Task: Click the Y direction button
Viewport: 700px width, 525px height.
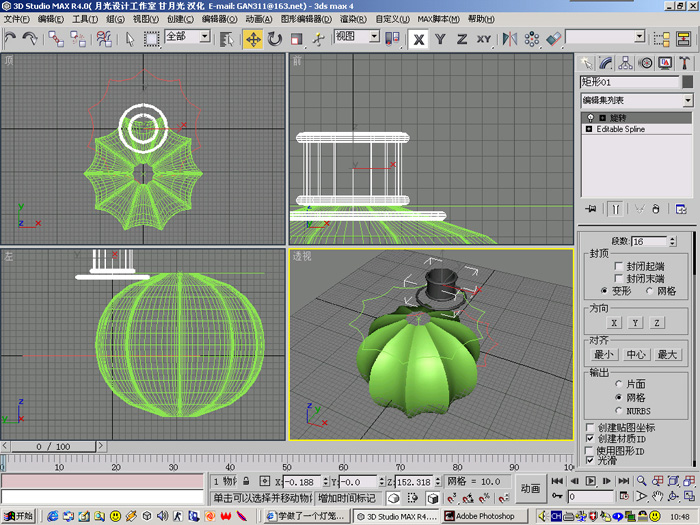Action: [635, 323]
